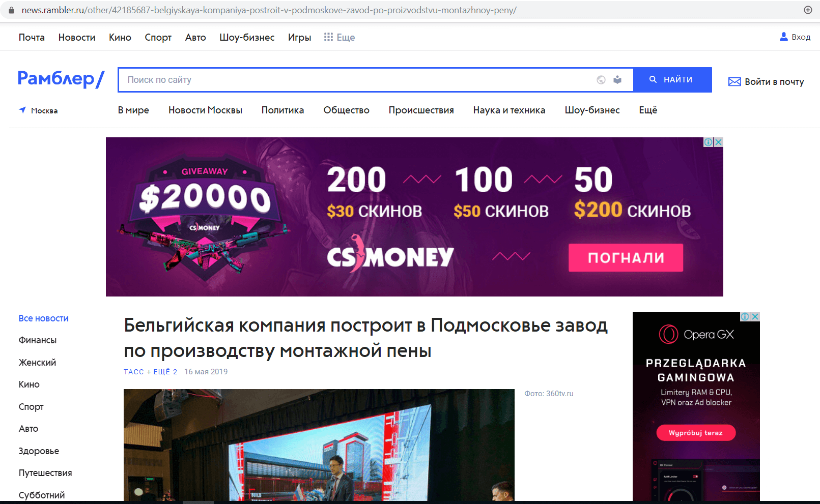The image size is (820, 504).
Task: Open Здоровье in the left sidebar
Action: [x=39, y=451]
